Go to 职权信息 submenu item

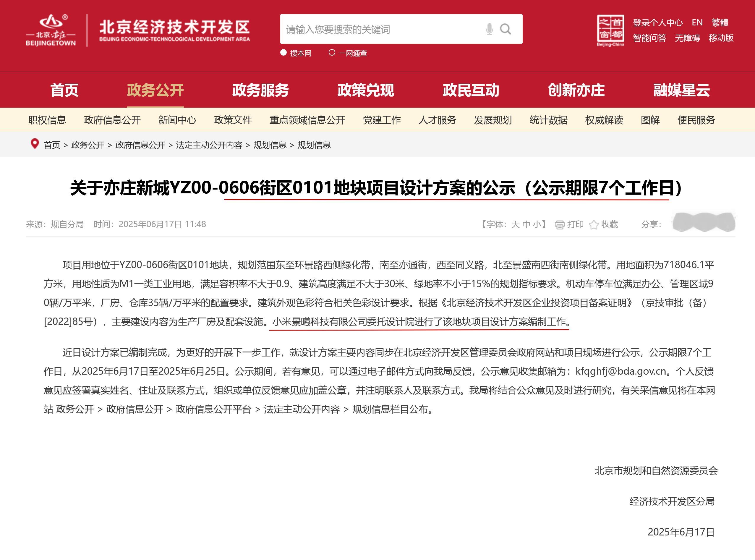pyautogui.click(x=47, y=120)
